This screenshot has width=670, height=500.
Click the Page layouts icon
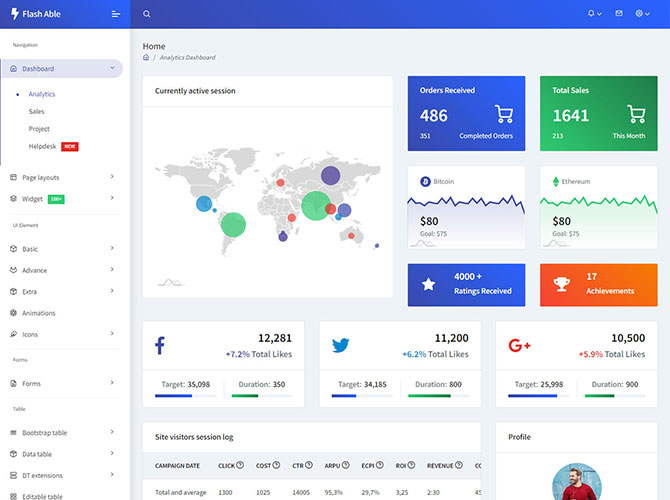(13, 177)
